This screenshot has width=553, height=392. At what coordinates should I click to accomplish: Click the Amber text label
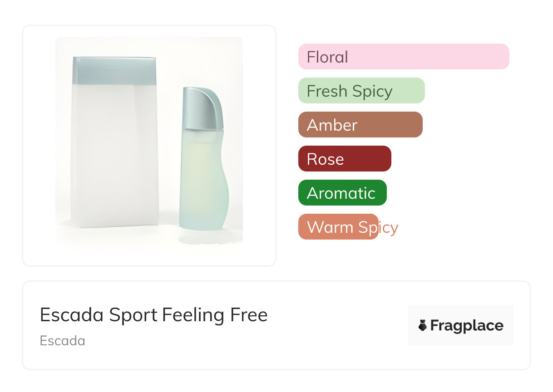(332, 125)
